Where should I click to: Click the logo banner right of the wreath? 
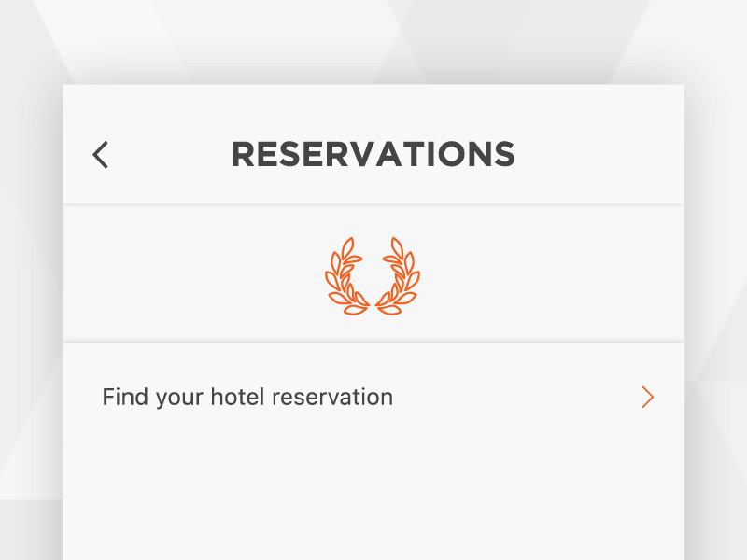(560, 275)
